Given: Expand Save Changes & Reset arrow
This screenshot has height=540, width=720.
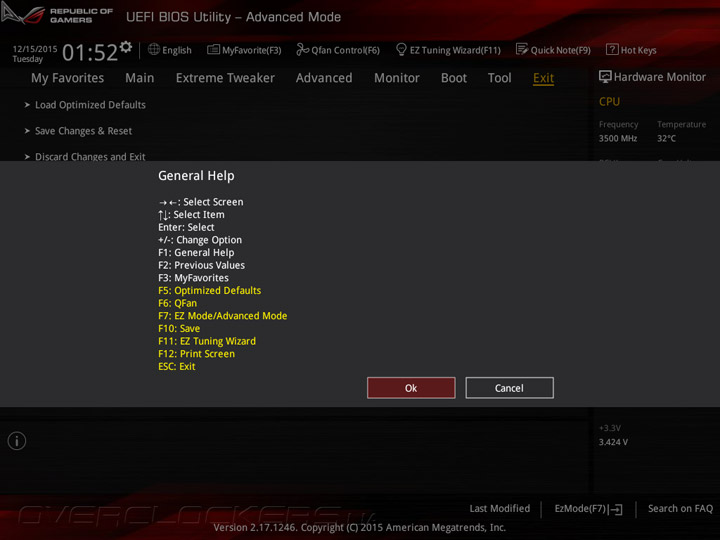Looking at the screenshot, I should point(27,131).
